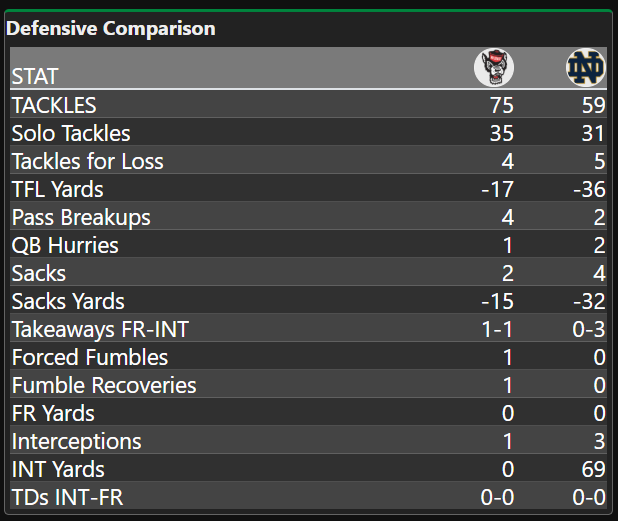Viewport: 618px width, 521px height.
Task: Select the Defensive Comparison panel title
Action: (x=111, y=29)
